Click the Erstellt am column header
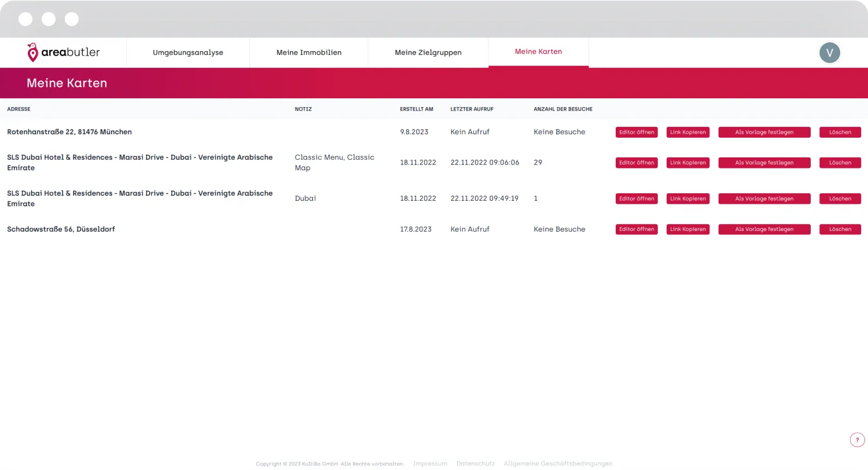The width and height of the screenshot is (868, 470). click(x=417, y=109)
